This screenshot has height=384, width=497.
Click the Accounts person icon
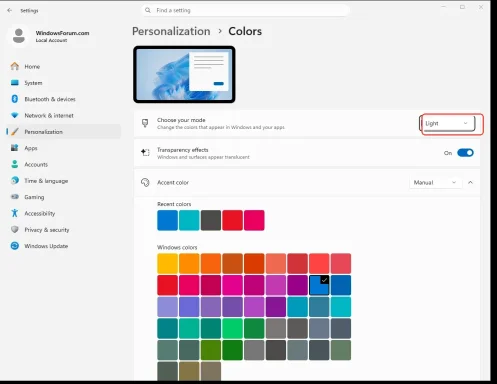coord(15,164)
